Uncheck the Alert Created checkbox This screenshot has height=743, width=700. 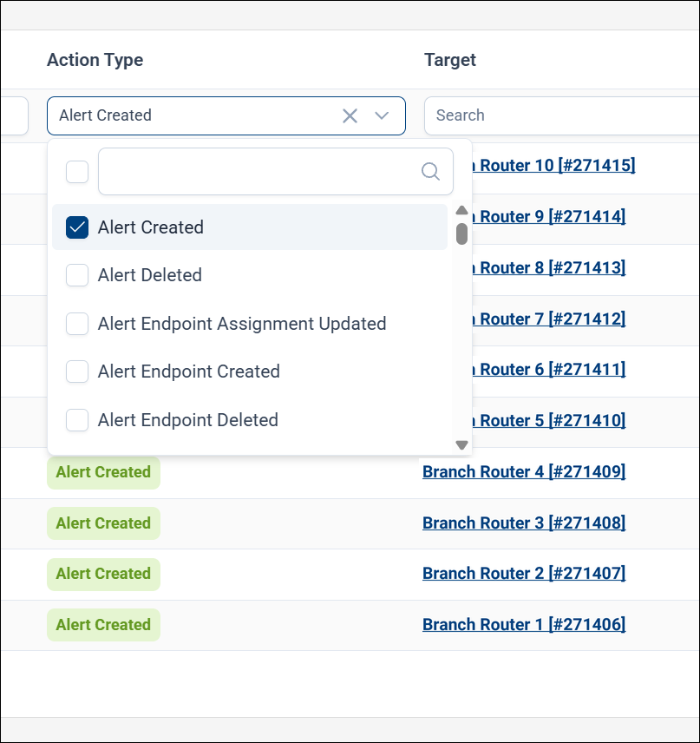tap(77, 227)
